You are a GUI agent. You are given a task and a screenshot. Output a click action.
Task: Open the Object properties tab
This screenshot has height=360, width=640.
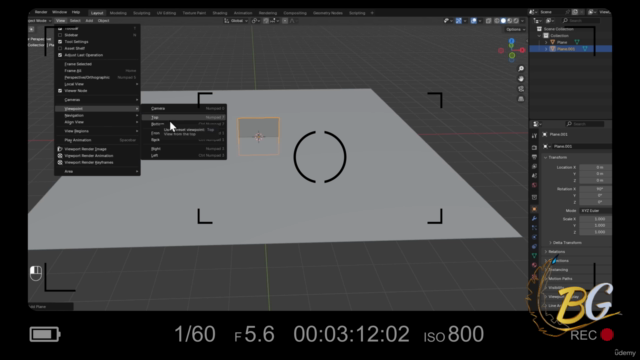(x=534, y=209)
